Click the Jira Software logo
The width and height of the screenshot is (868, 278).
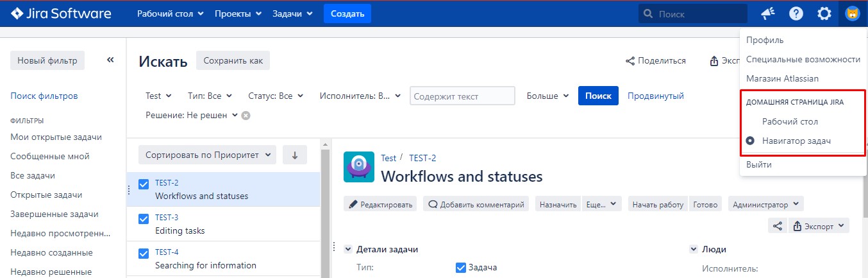(61, 13)
